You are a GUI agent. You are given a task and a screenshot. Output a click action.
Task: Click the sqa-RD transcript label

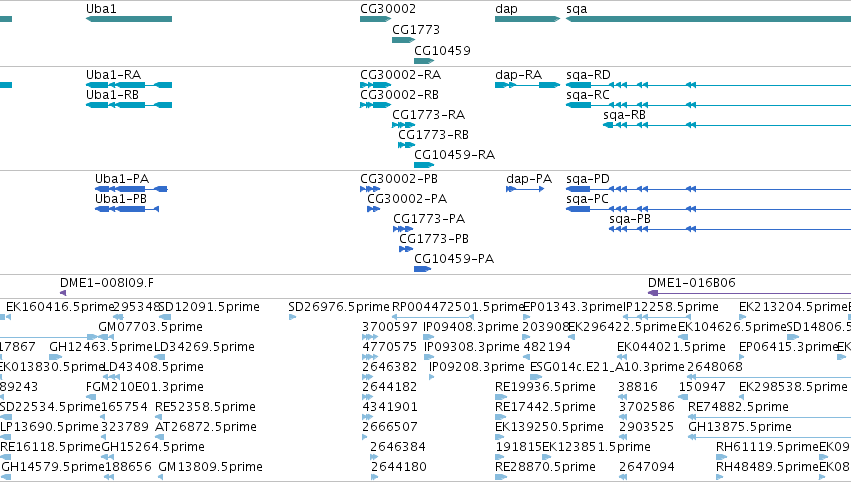(x=588, y=75)
